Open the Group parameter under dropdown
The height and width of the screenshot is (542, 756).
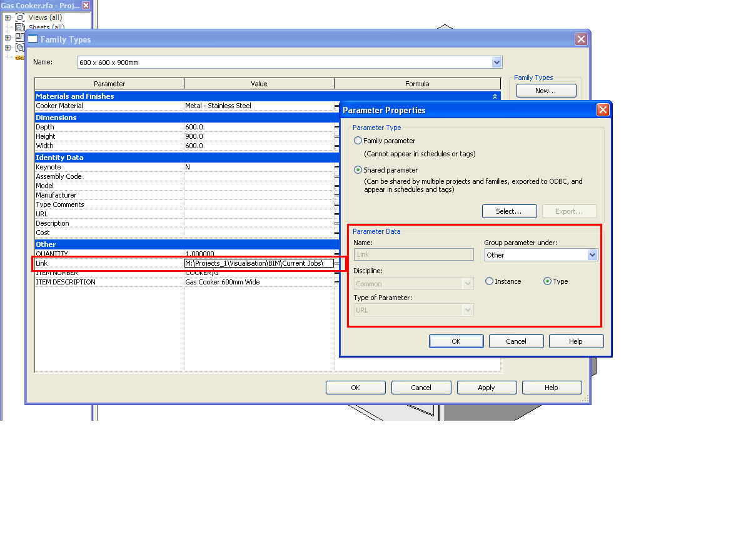click(x=593, y=255)
